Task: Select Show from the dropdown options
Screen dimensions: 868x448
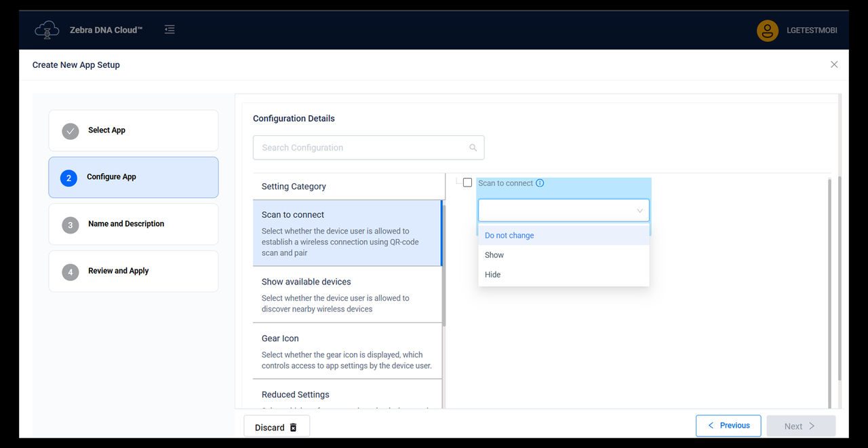Action: coord(494,255)
